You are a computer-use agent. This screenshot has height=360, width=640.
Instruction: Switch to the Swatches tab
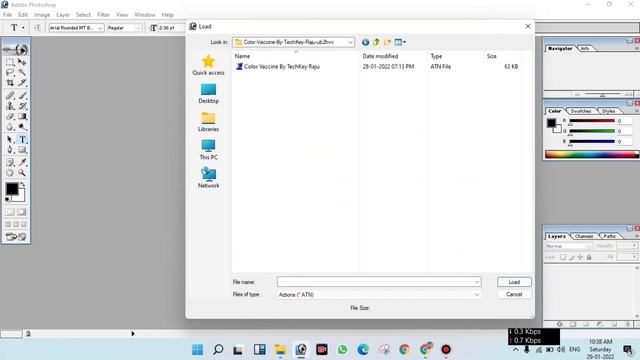tap(581, 111)
